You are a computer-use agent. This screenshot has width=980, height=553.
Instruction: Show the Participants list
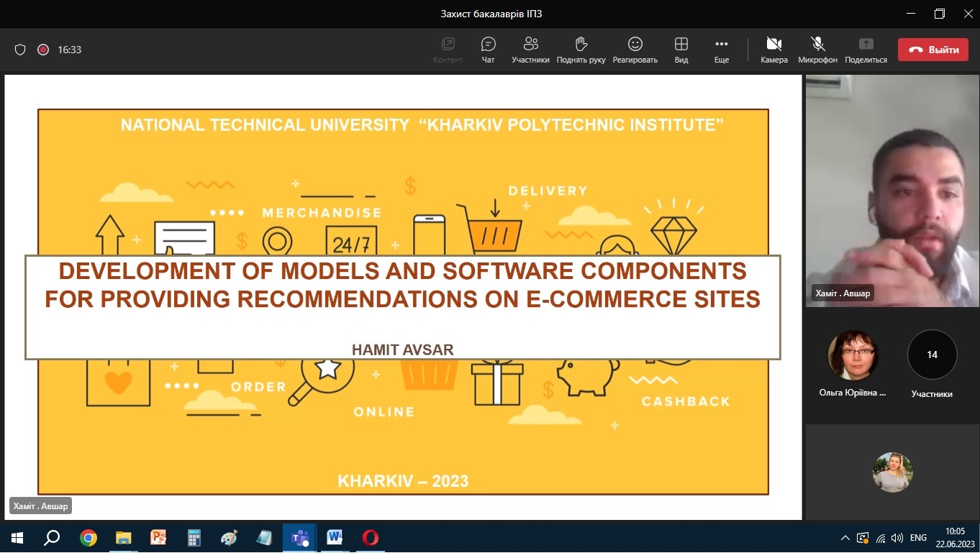530,50
